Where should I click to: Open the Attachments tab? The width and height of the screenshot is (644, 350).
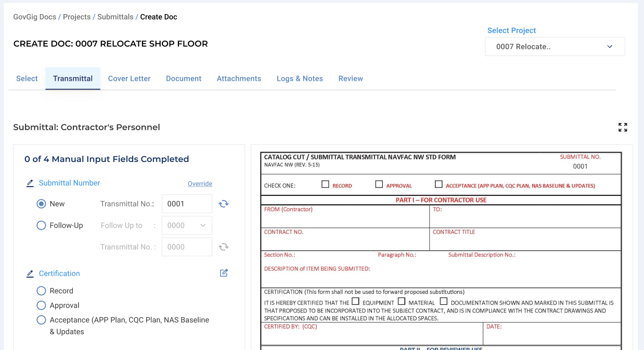239,79
